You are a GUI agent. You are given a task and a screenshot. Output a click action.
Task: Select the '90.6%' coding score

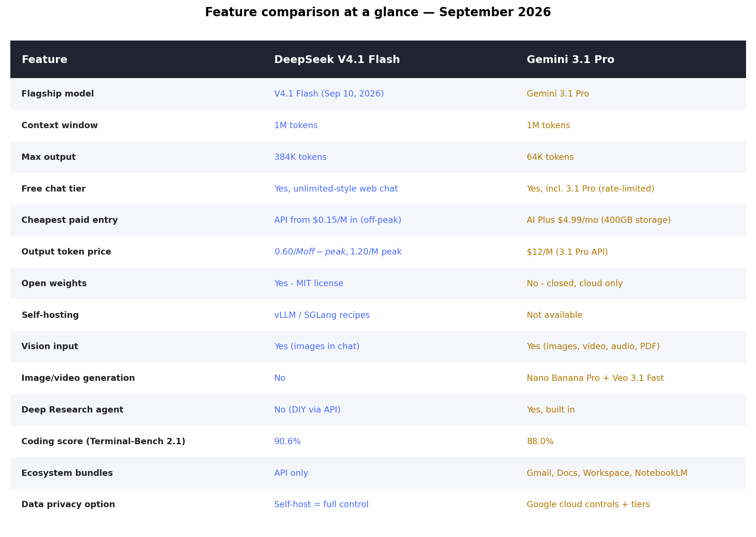(x=287, y=442)
